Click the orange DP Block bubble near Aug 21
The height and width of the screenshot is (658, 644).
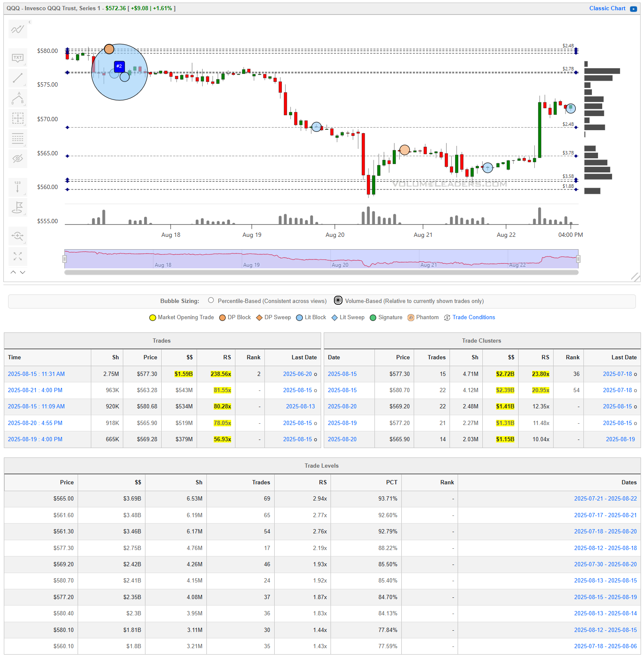tap(404, 150)
